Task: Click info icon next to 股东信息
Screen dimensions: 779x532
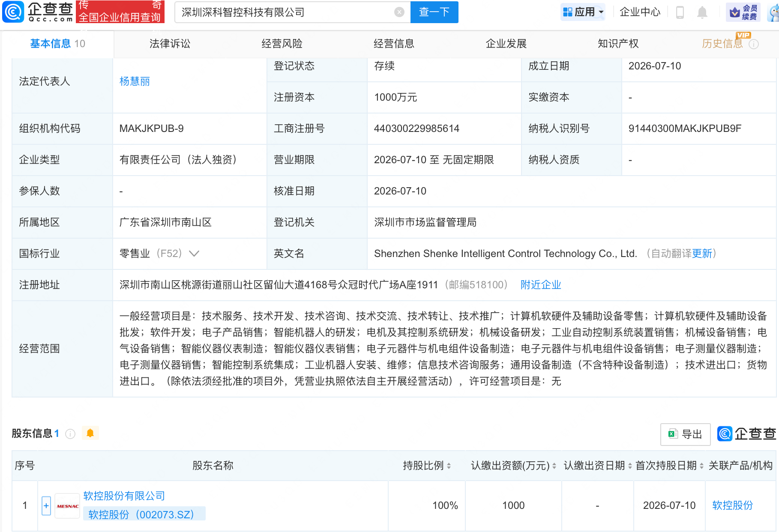Action: (x=70, y=434)
